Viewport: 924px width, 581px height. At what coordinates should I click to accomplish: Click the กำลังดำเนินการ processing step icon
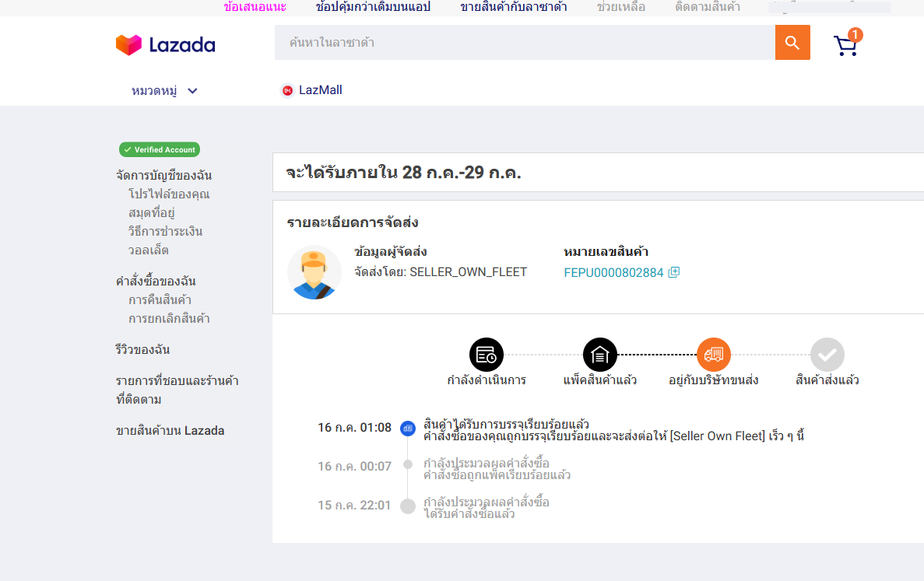click(487, 355)
